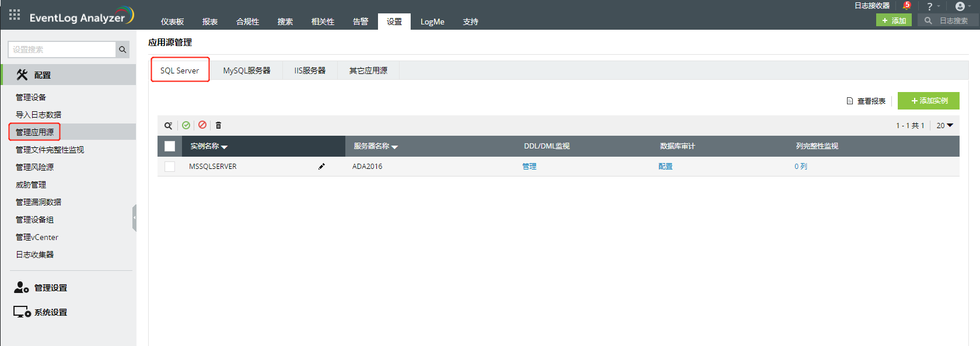Open the 搜索 top menu
This screenshot has width=980, height=346.
(285, 22)
